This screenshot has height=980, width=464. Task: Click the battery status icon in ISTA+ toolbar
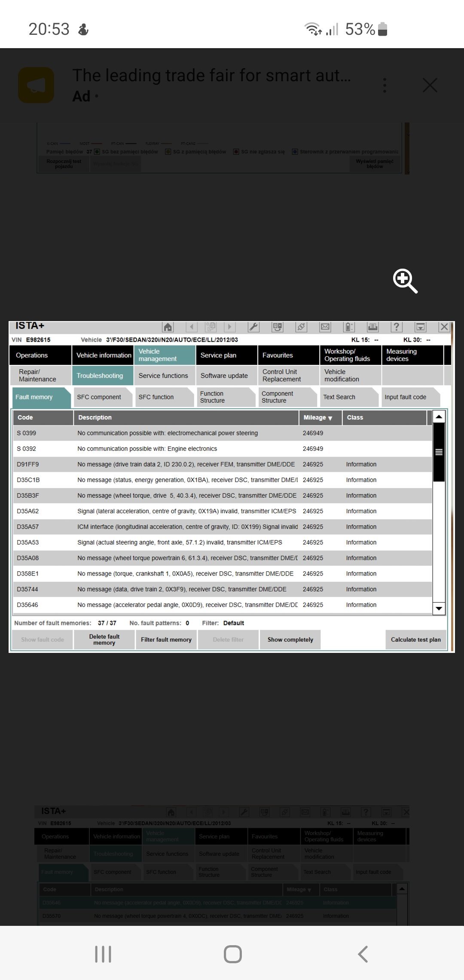[349, 327]
